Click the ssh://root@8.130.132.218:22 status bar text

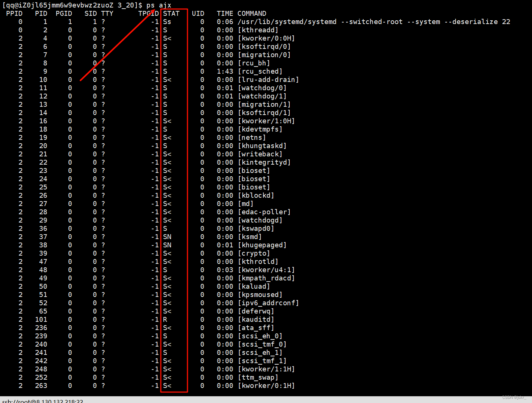[x=42, y=401]
